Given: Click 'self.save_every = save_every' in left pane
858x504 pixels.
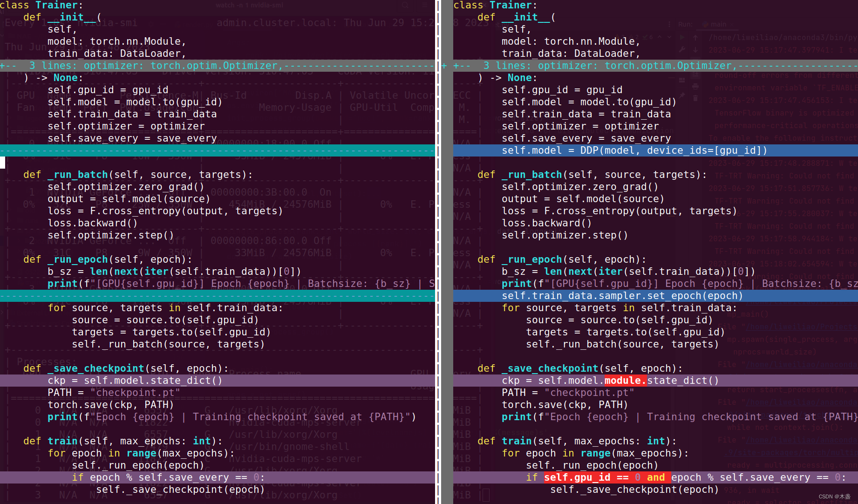Looking at the screenshot, I should 132,138.
